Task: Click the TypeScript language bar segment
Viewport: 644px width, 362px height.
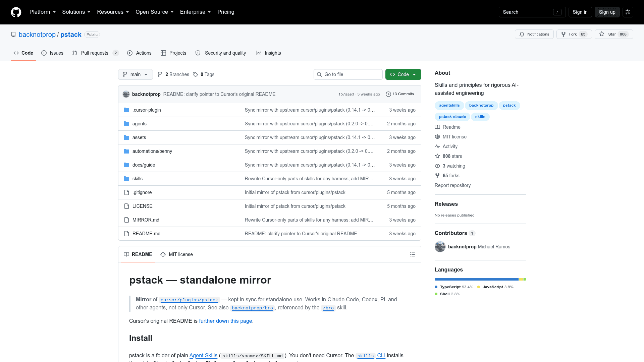Action: (476, 279)
